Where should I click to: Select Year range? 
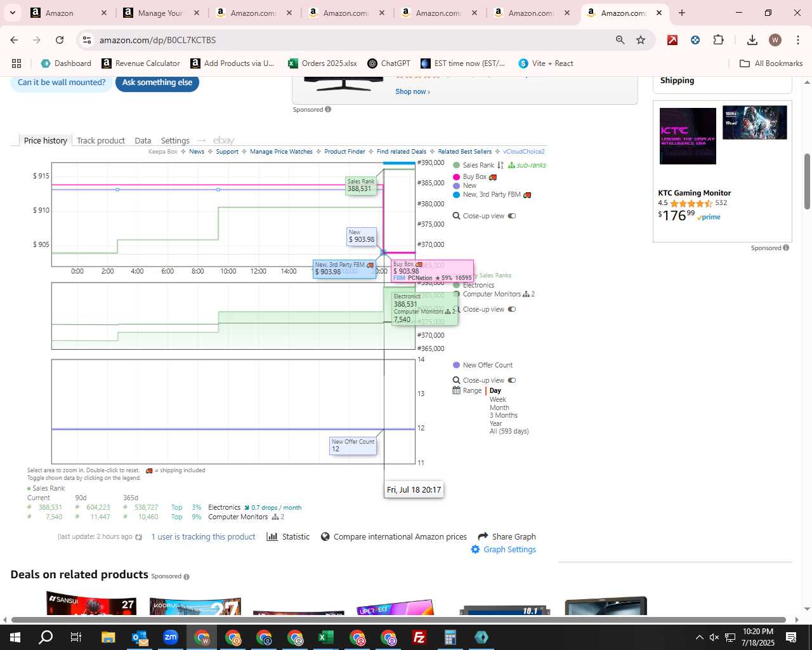pos(495,423)
